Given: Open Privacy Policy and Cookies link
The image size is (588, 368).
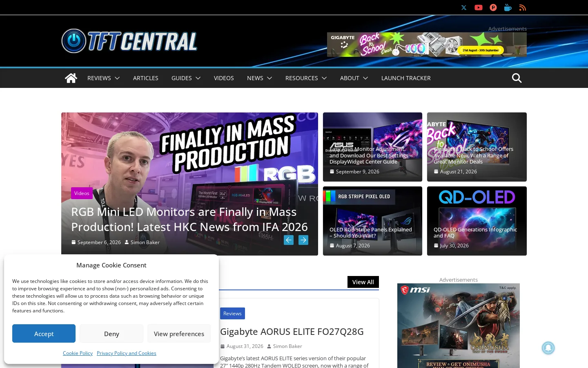Looking at the screenshot, I should point(127,353).
